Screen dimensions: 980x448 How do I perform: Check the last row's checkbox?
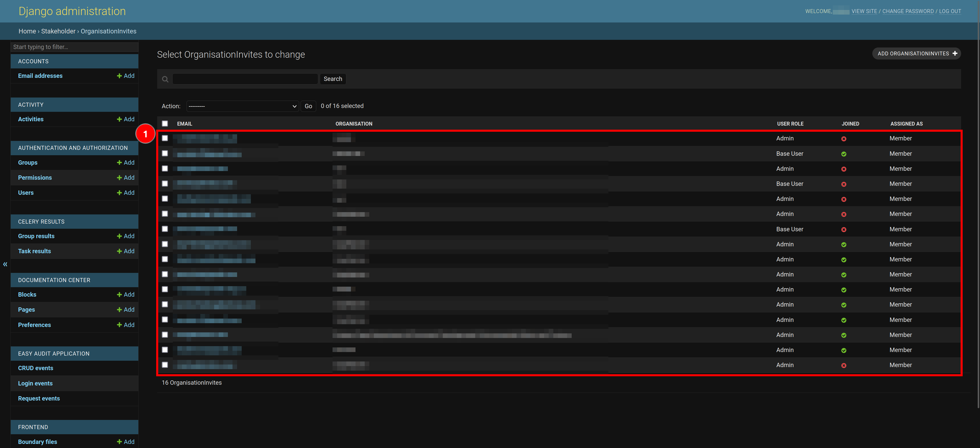tap(165, 365)
